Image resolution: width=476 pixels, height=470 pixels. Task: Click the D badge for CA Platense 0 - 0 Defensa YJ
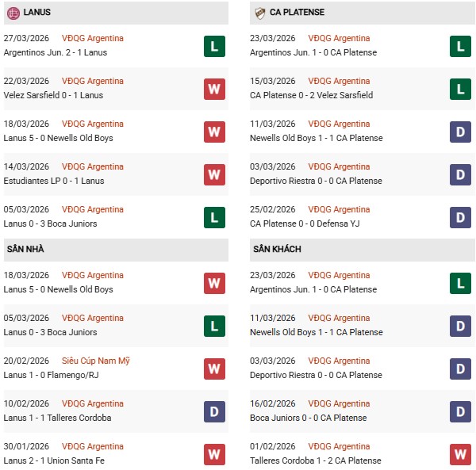coord(460,217)
